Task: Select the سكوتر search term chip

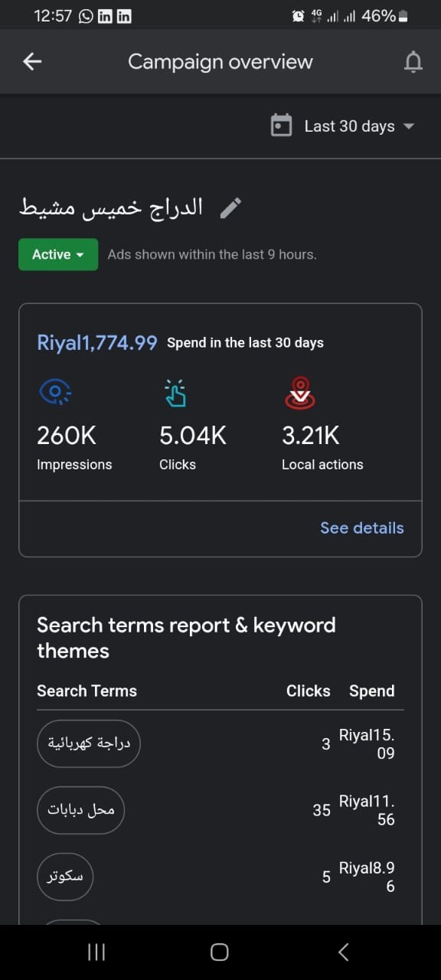Action: pos(65,877)
